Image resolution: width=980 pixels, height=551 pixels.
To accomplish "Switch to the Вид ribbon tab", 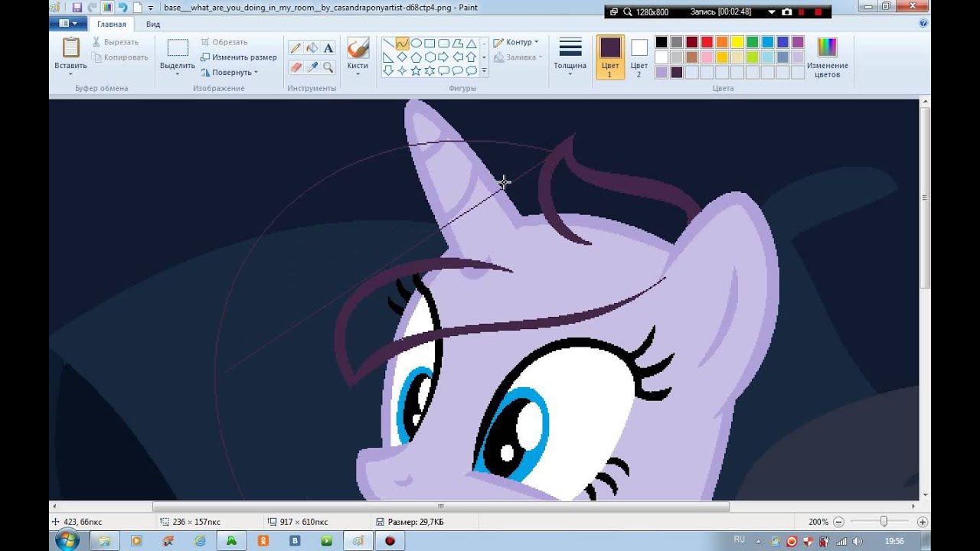I will [153, 24].
